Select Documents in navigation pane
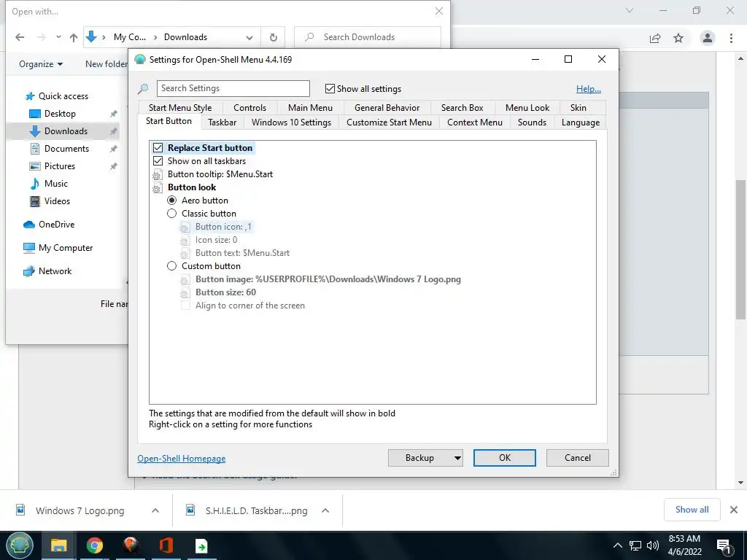This screenshot has width=747, height=560. point(66,149)
